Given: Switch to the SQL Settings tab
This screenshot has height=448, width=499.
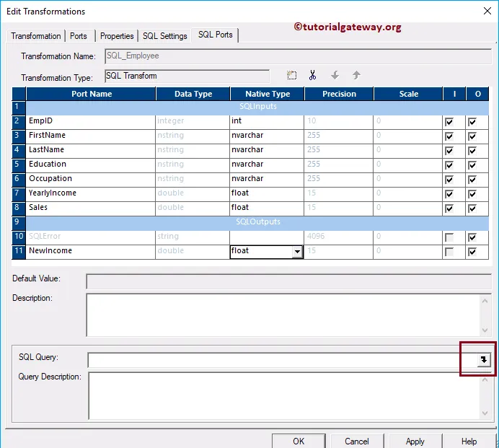Looking at the screenshot, I should pos(165,36).
